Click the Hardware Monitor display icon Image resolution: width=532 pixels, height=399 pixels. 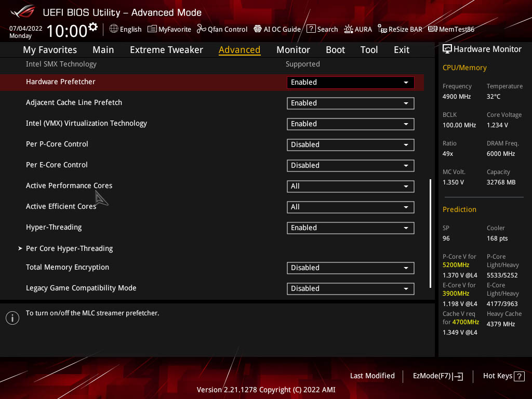point(447,49)
